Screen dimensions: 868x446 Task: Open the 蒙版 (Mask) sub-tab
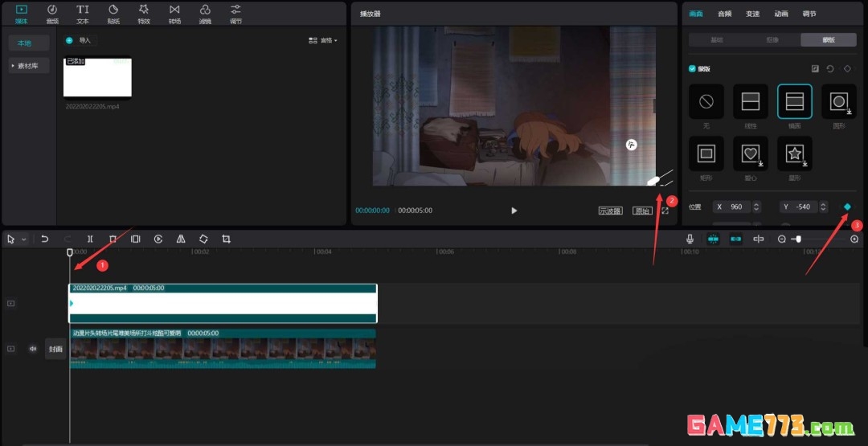[x=828, y=40]
